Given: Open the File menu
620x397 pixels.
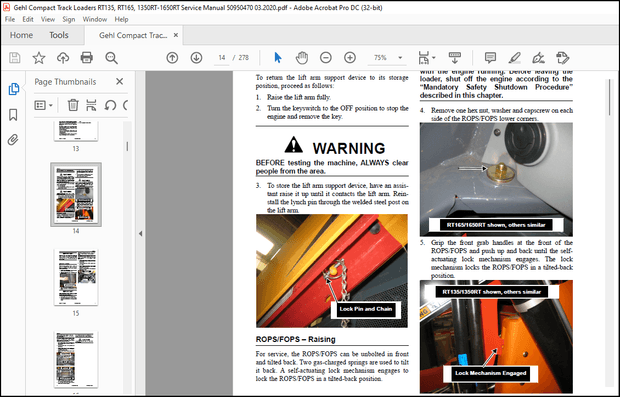Looking at the screenshot, I should click(10, 19).
